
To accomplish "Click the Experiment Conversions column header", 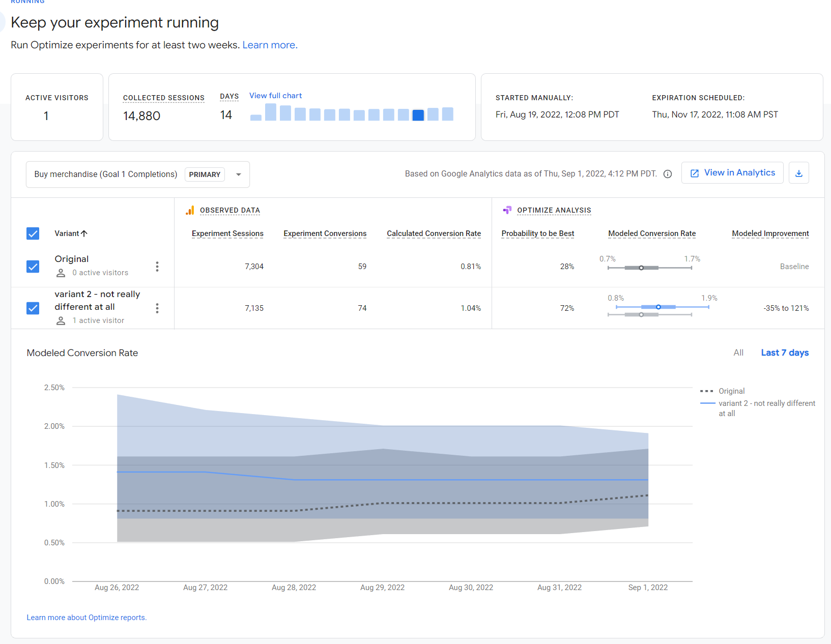I will [x=325, y=233].
